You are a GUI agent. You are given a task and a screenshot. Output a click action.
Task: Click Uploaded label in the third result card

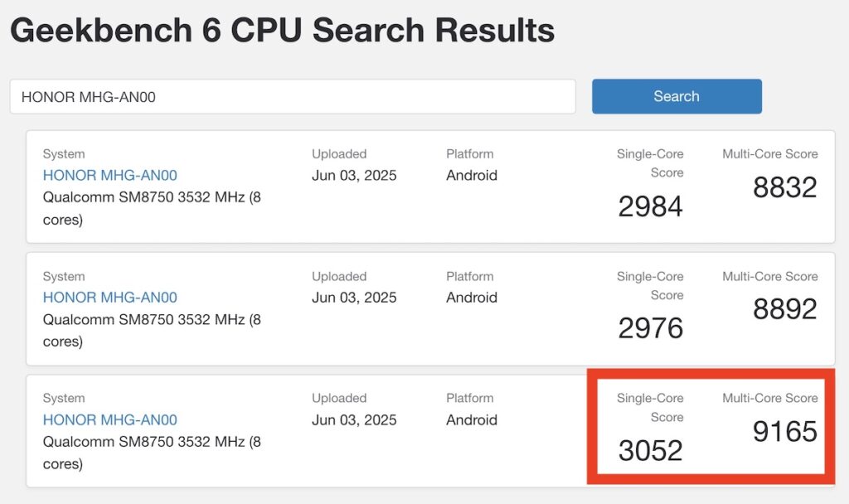pos(339,398)
